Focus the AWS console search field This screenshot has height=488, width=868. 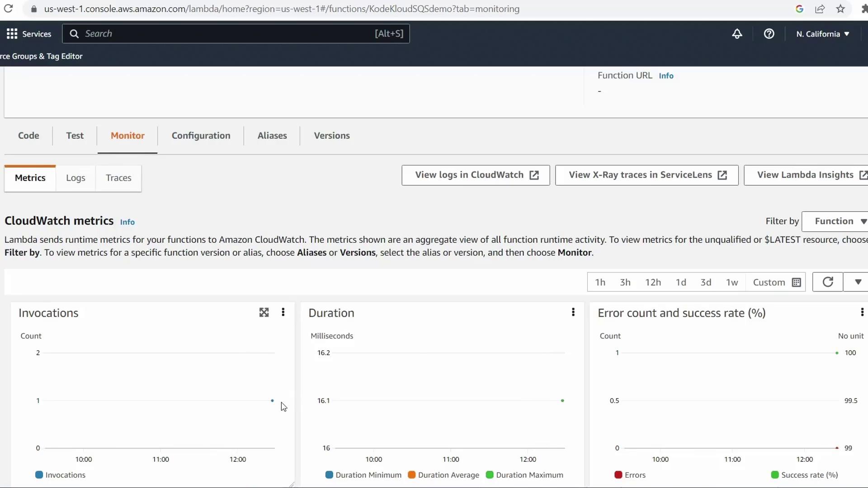click(x=235, y=34)
